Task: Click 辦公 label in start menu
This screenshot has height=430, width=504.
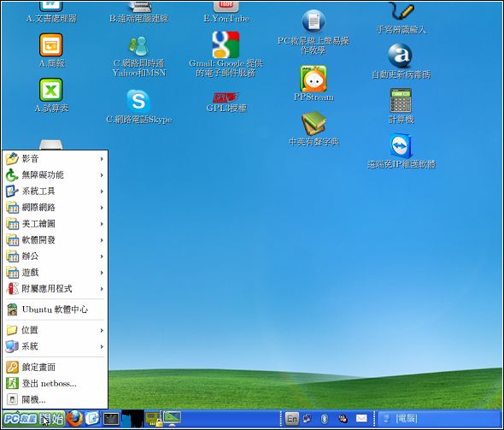Action: point(30,256)
